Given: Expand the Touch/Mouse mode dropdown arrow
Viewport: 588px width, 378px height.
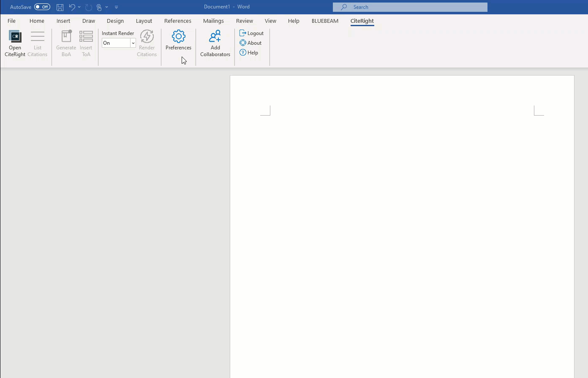Looking at the screenshot, I should 106,7.
